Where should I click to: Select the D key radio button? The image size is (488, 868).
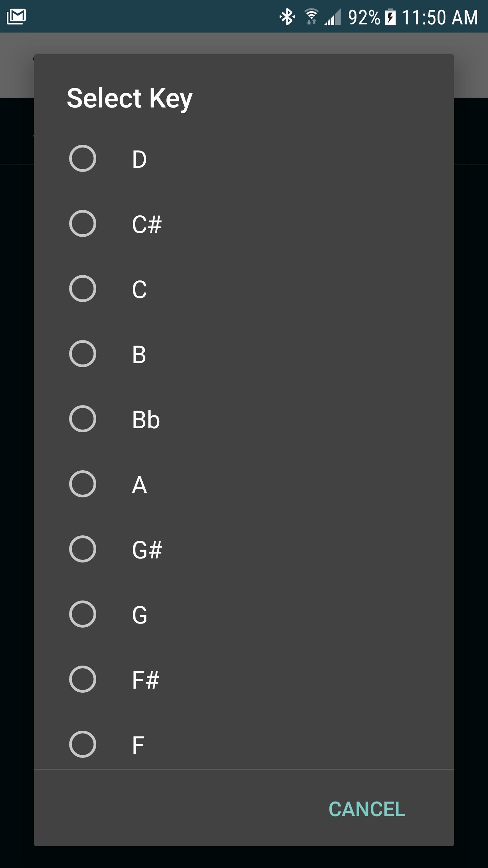[x=83, y=158]
